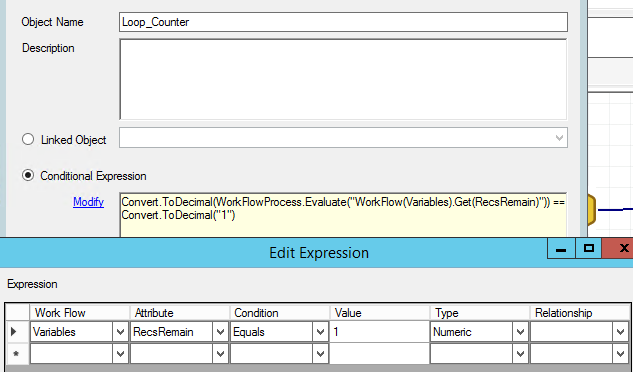Open the Condition dropdown in the new row
Image resolution: width=633 pixels, height=372 pixels.
click(x=321, y=354)
